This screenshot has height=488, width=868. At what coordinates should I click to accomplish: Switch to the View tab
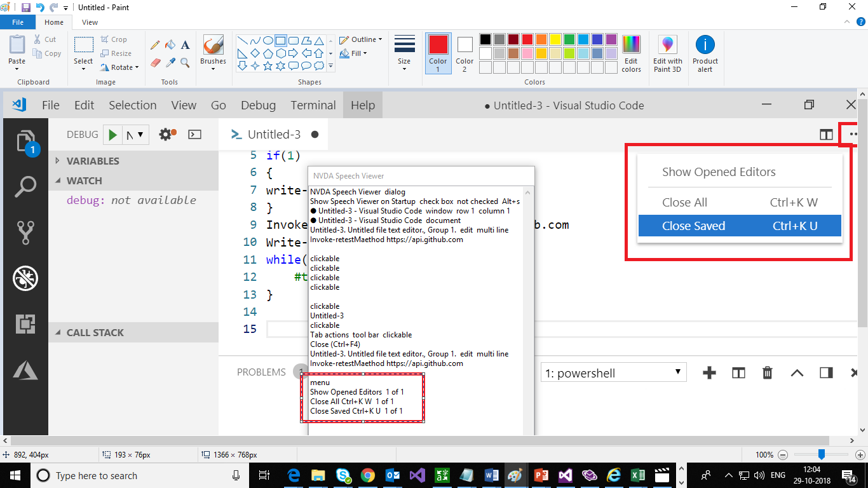coord(90,22)
